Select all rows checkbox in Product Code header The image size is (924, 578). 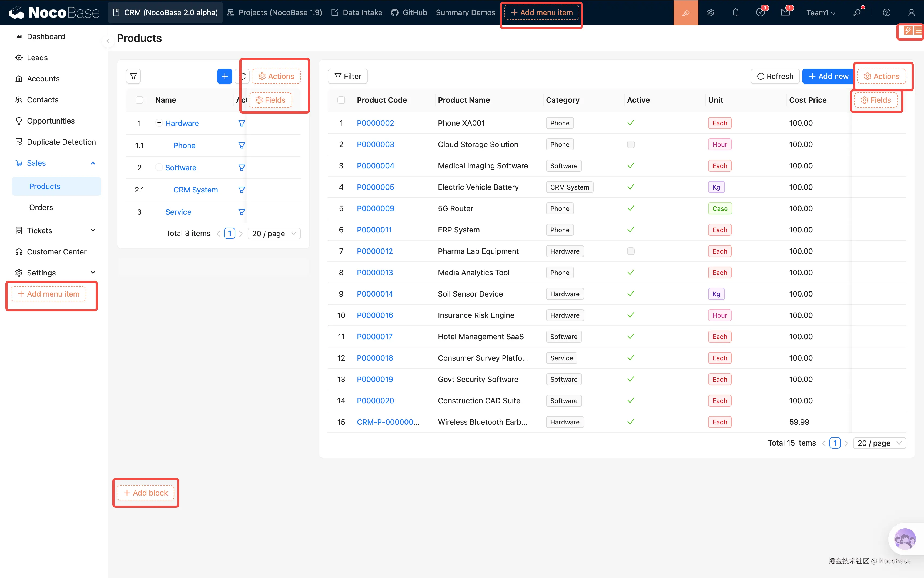tap(341, 100)
